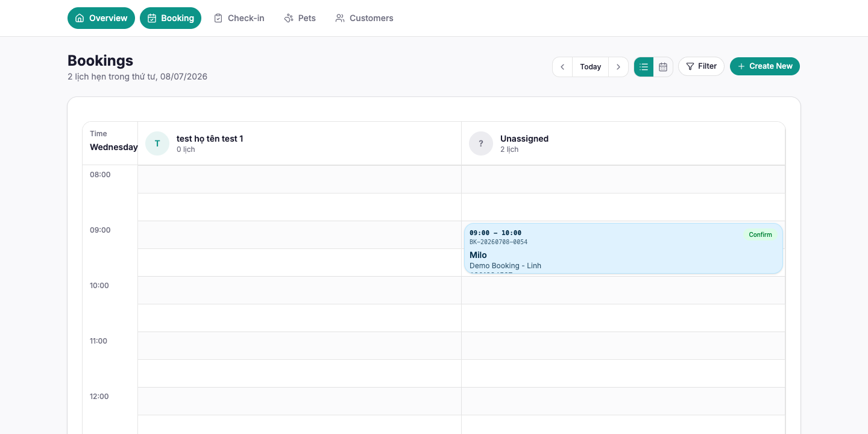This screenshot has height=434, width=868.
Task: Open the Overview tab
Action: click(x=101, y=18)
